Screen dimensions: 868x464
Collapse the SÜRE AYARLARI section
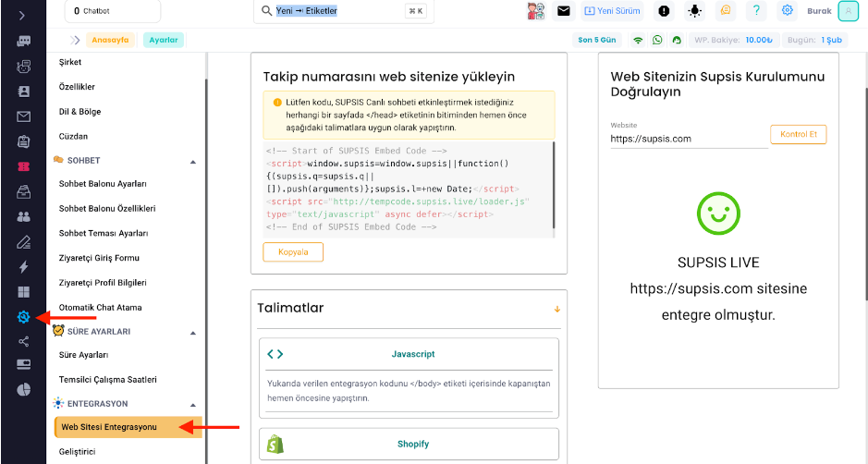click(192, 333)
